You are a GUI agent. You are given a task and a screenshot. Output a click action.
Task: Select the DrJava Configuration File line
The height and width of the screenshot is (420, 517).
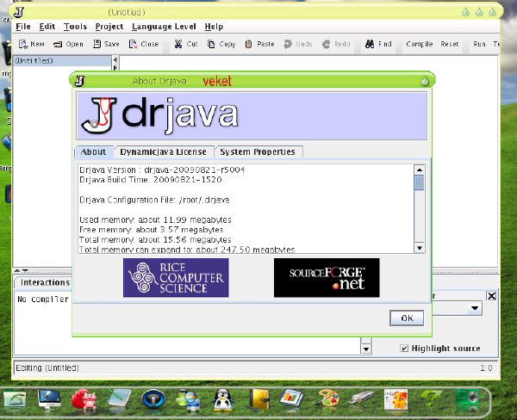154,200
